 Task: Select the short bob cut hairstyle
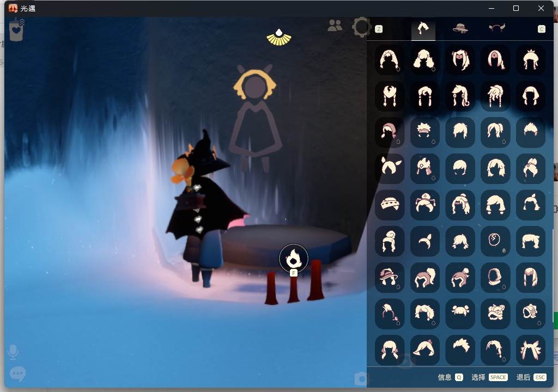tap(460, 169)
